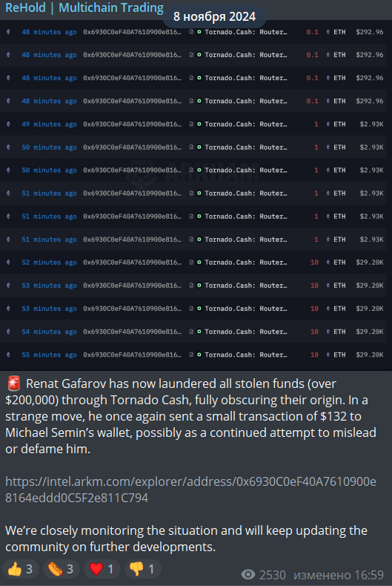
Task: Click the red siren emoji
Action: point(14,383)
